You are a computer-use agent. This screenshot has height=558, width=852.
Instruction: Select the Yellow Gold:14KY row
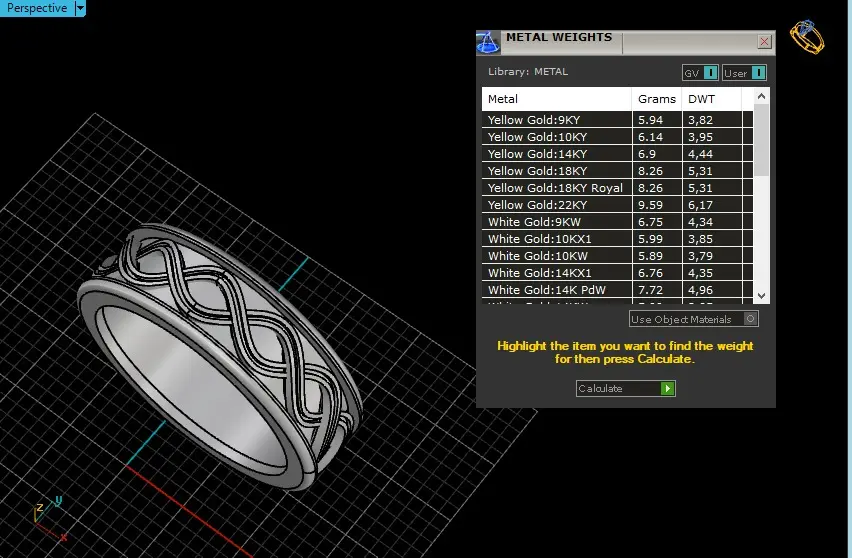(x=617, y=154)
